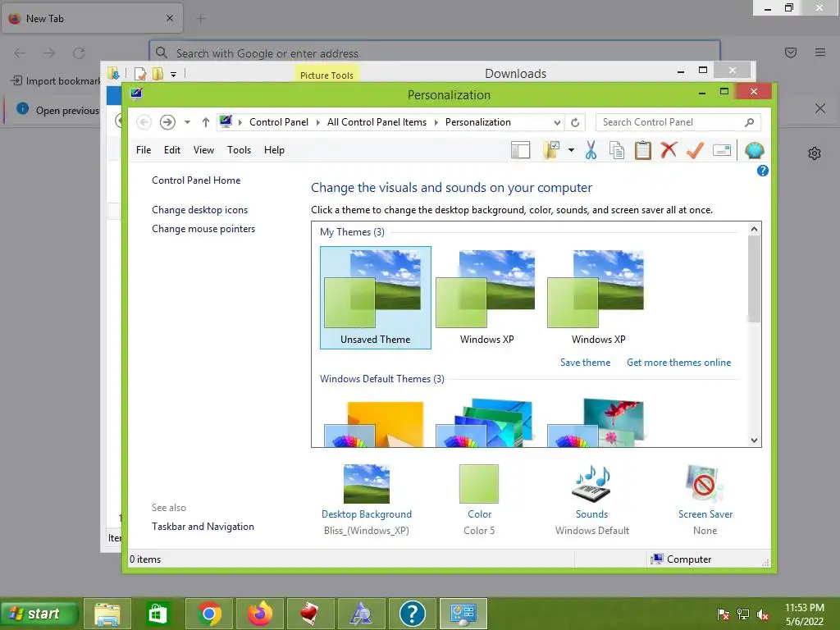Expand the address bar history dropdown

click(x=557, y=123)
